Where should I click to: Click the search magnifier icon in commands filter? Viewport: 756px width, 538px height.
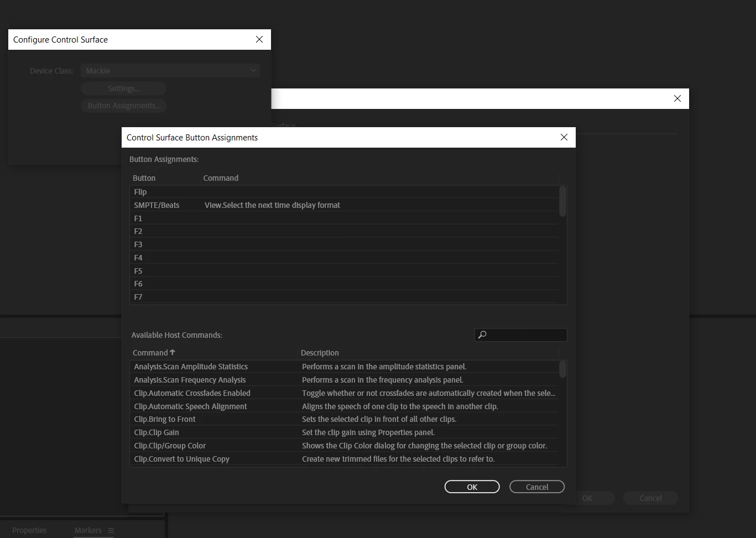point(482,335)
